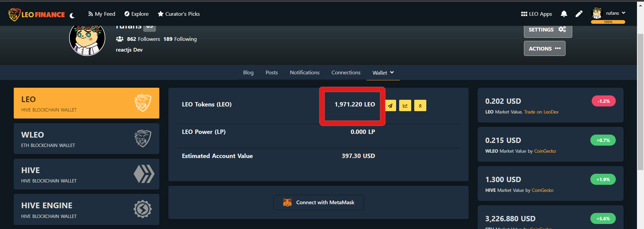Image resolution: width=644 pixels, height=229 pixels.
Task: Open LEO Apps grid menu
Action: coord(536,14)
